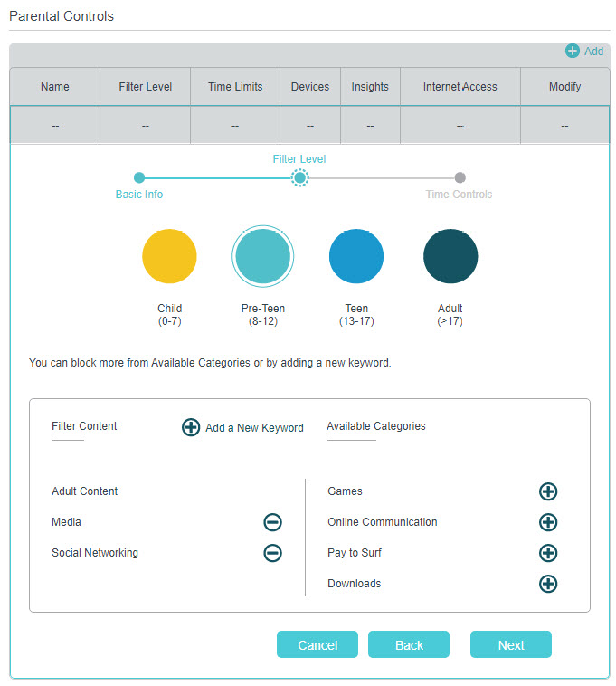This screenshot has height=686, width=616.
Task: Click the Filter Level step dot
Action: click(300, 177)
